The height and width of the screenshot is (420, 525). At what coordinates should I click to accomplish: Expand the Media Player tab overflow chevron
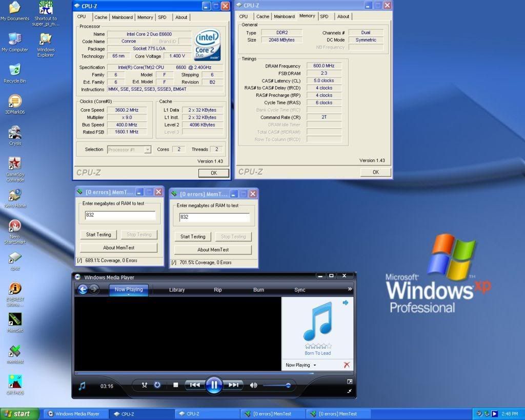(x=350, y=289)
